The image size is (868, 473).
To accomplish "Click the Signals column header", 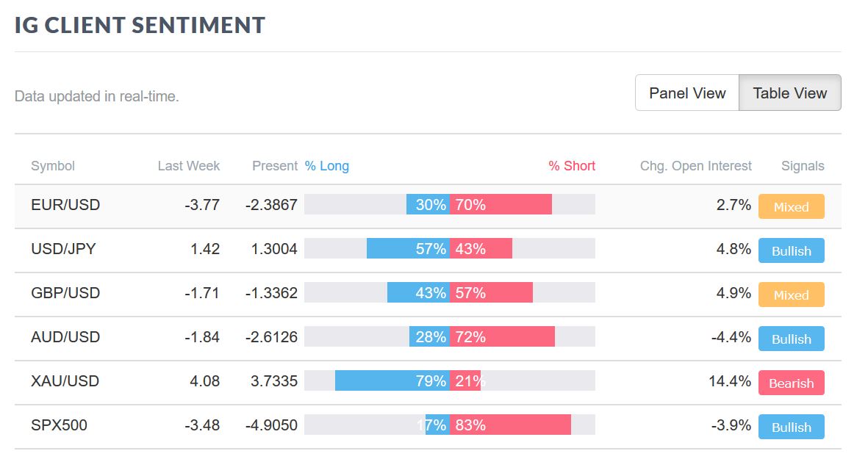I will tap(803, 166).
